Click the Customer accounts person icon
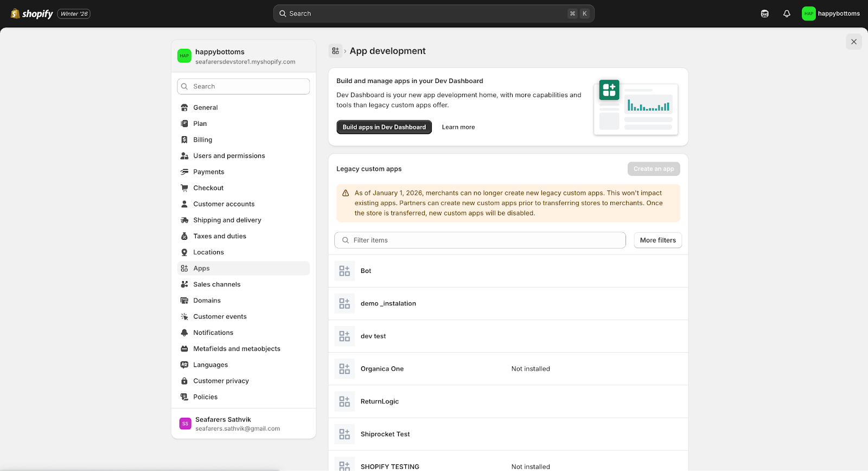 (x=184, y=204)
